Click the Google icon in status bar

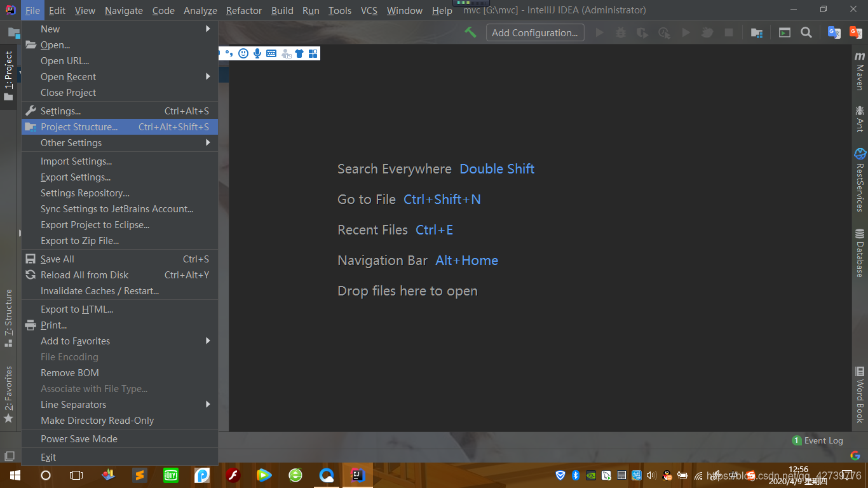tap(855, 456)
